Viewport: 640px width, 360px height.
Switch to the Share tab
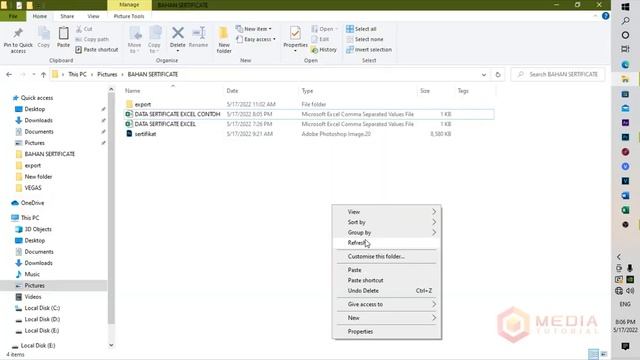pos(67,16)
